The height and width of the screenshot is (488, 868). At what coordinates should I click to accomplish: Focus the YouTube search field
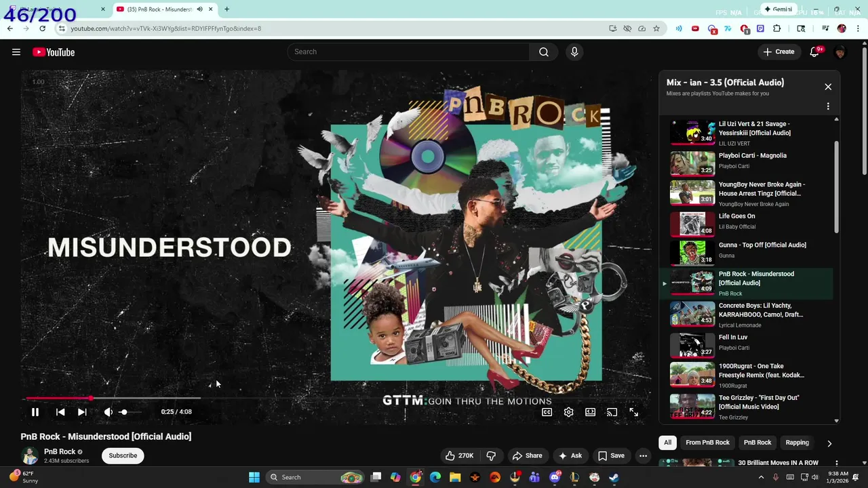408,52
